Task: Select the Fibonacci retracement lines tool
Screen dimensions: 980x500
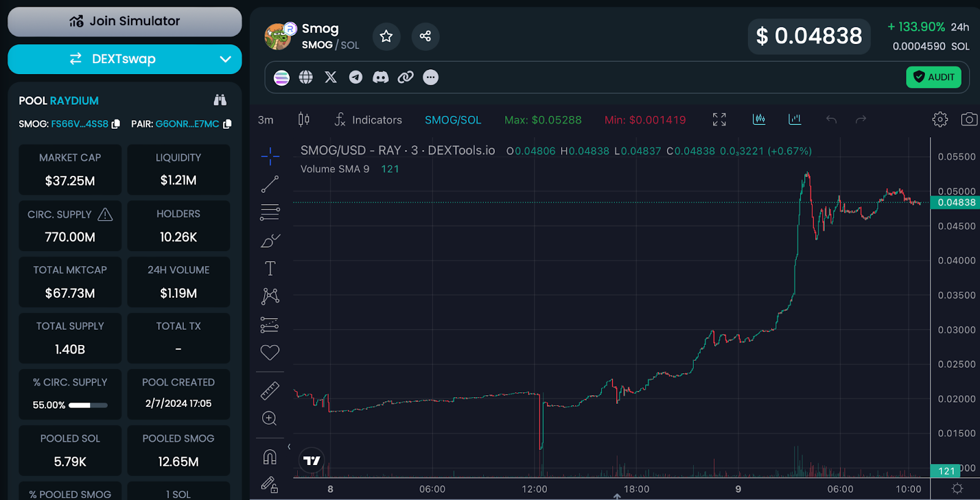Action: (270, 212)
